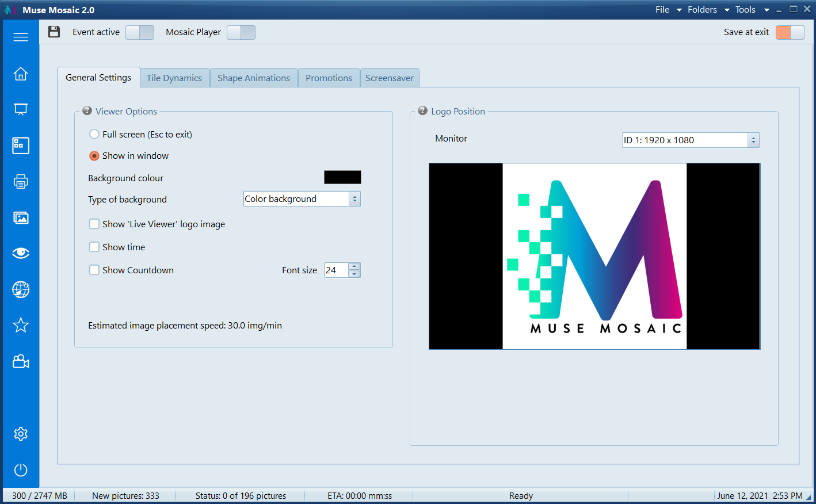Screen dimensions: 816x504
Task: Change the black background colour swatch
Action: point(342,177)
